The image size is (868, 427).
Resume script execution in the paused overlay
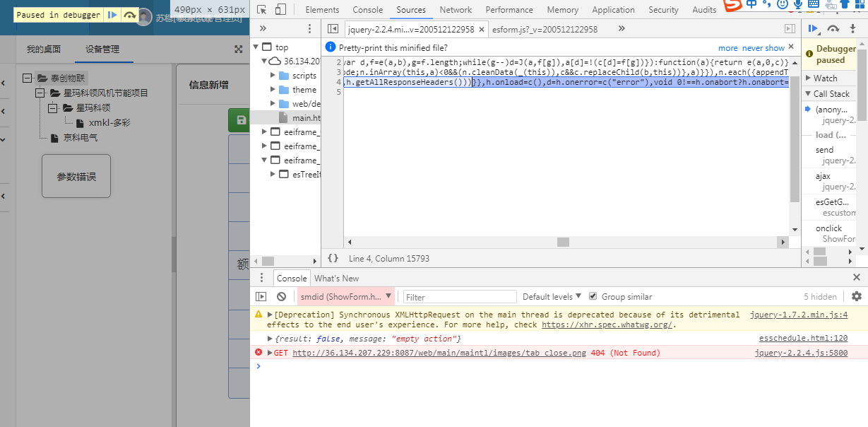(112, 15)
